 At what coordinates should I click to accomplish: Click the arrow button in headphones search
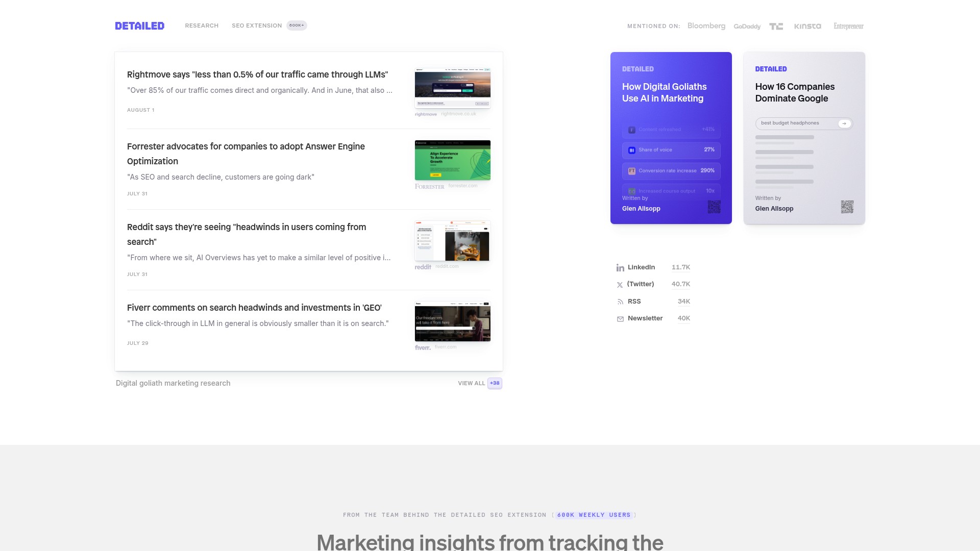pos(845,123)
